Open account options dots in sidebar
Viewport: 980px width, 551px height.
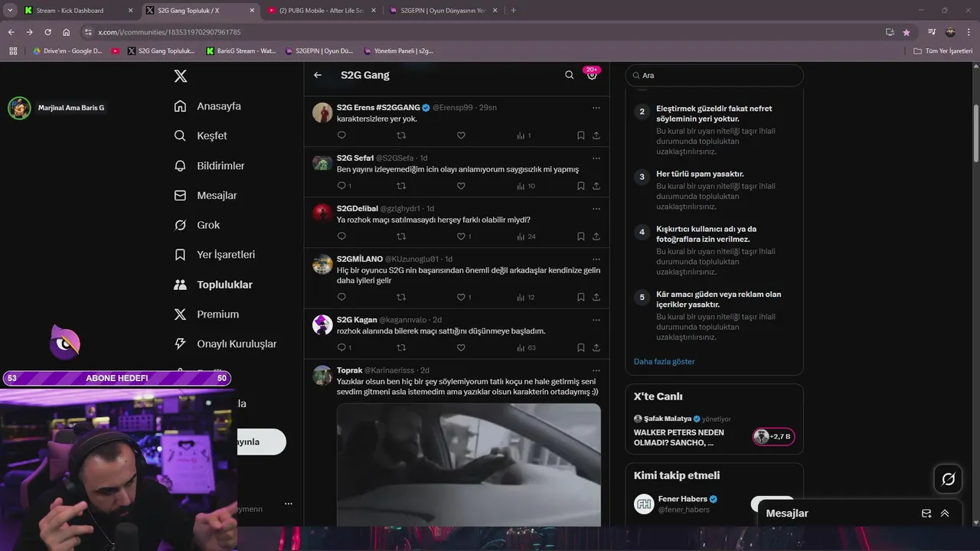tap(289, 504)
